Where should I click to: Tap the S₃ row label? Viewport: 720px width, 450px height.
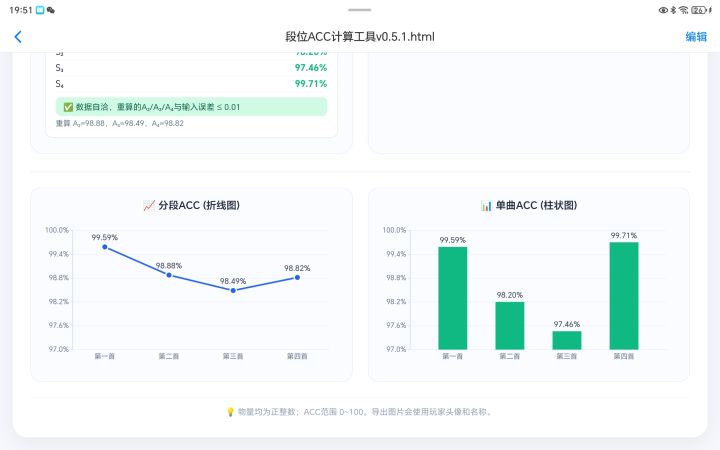coord(60,68)
